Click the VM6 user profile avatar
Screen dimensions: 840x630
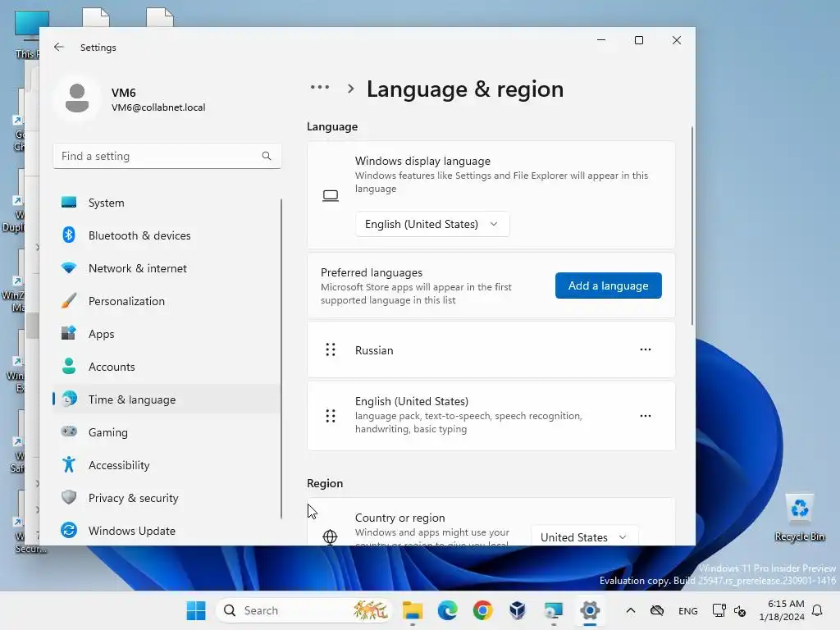(77, 98)
